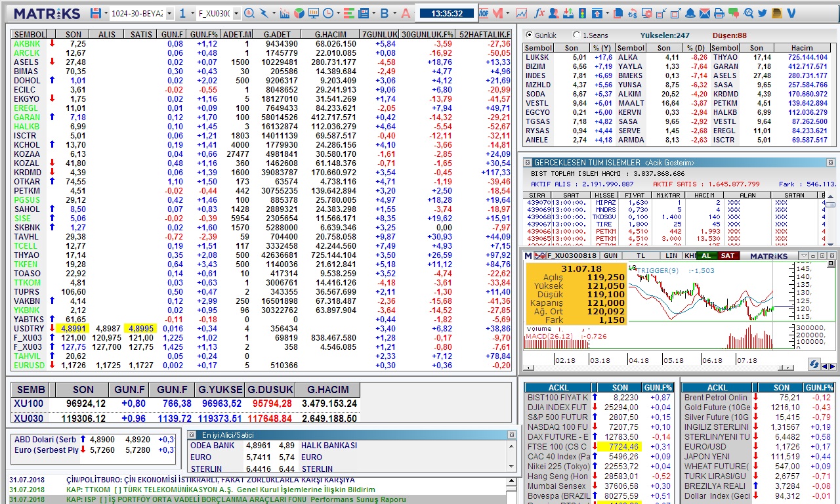Open the chart window's triangle menu arrow
Viewport: 840px width, 504px height.
pyautogui.click(x=804, y=256)
